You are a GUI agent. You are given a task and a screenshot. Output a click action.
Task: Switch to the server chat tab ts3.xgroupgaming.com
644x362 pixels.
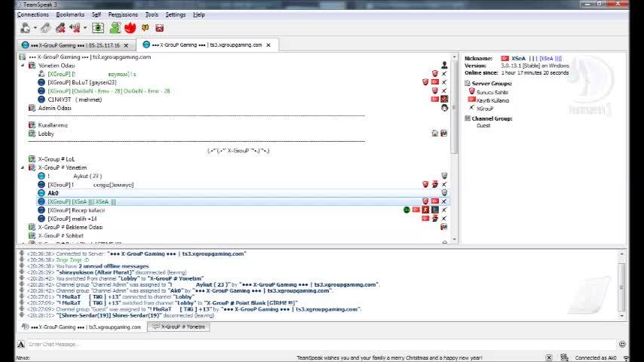(x=82, y=327)
